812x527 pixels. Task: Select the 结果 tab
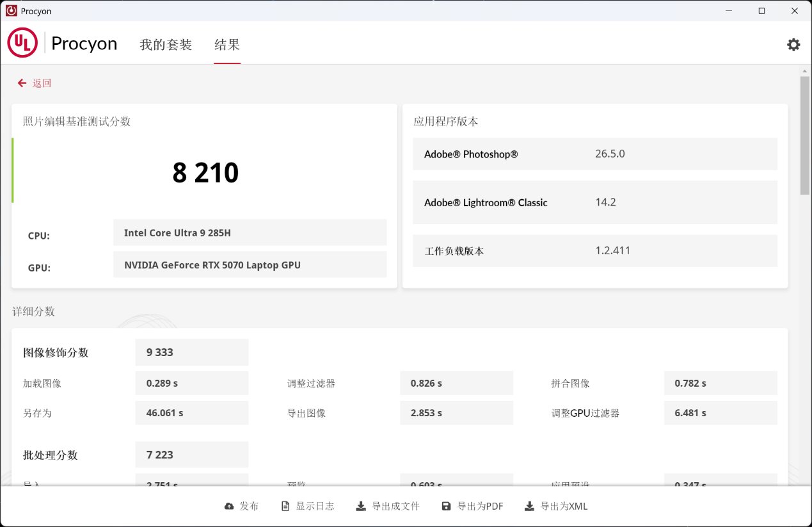tap(227, 45)
